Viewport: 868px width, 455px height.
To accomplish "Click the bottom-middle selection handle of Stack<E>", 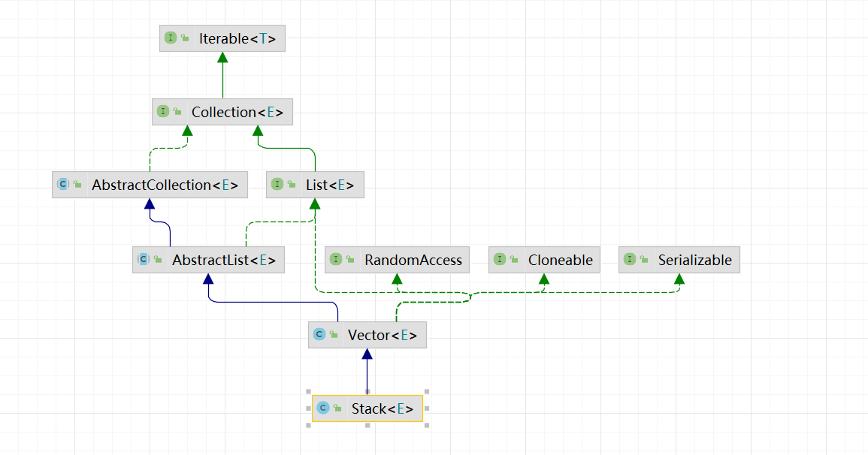I will click(x=367, y=425).
